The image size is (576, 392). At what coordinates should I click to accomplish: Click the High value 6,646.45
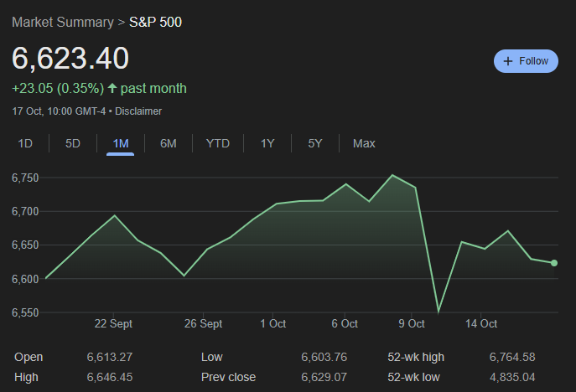110,377
